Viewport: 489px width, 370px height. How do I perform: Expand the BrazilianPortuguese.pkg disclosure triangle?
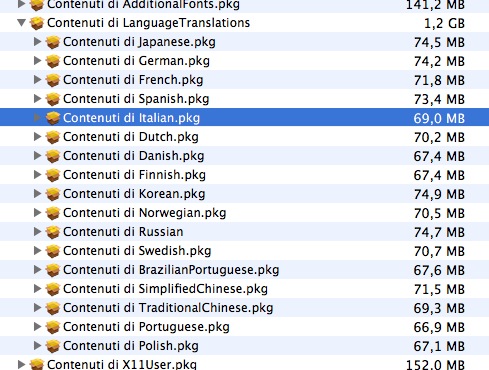pos(38,270)
